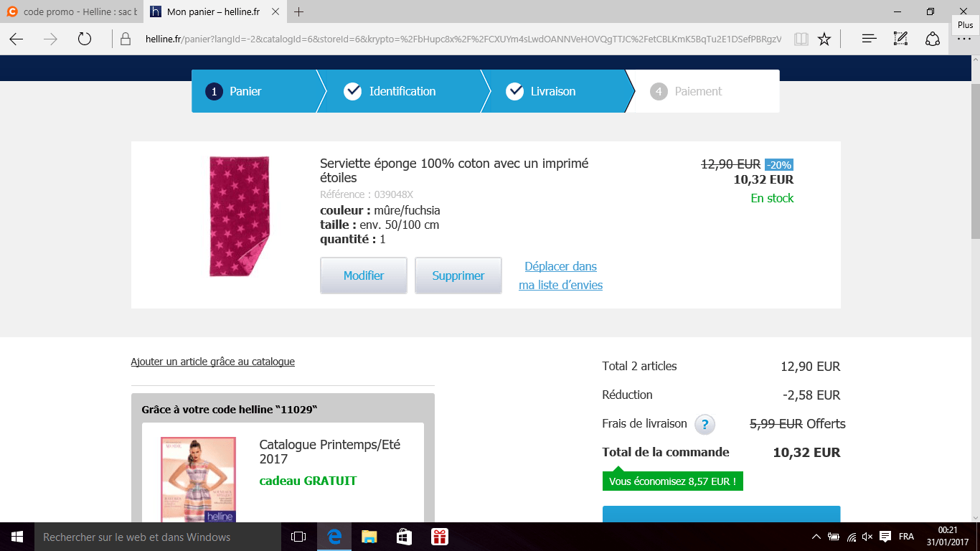Show hidden system tray icons
This screenshot has width=980, height=551.
click(816, 537)
